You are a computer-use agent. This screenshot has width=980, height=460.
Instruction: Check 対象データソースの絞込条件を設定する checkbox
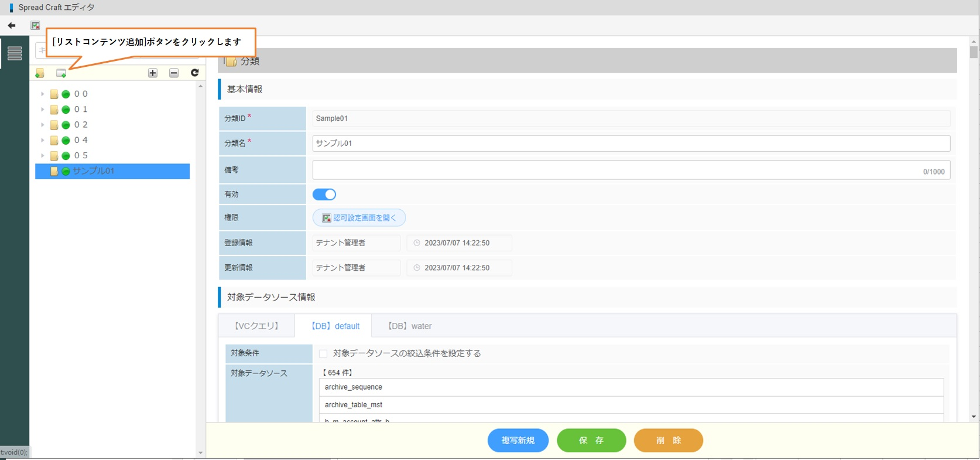coord(323,353)
